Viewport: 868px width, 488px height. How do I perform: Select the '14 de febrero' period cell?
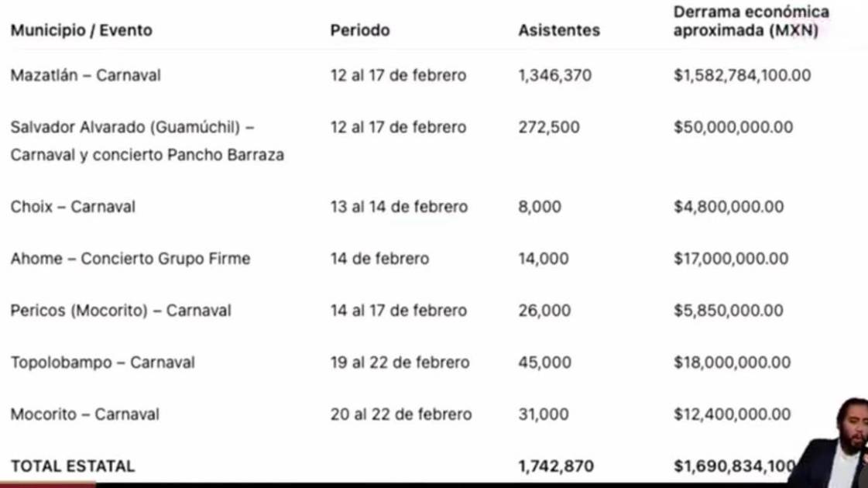pos(379,259)
